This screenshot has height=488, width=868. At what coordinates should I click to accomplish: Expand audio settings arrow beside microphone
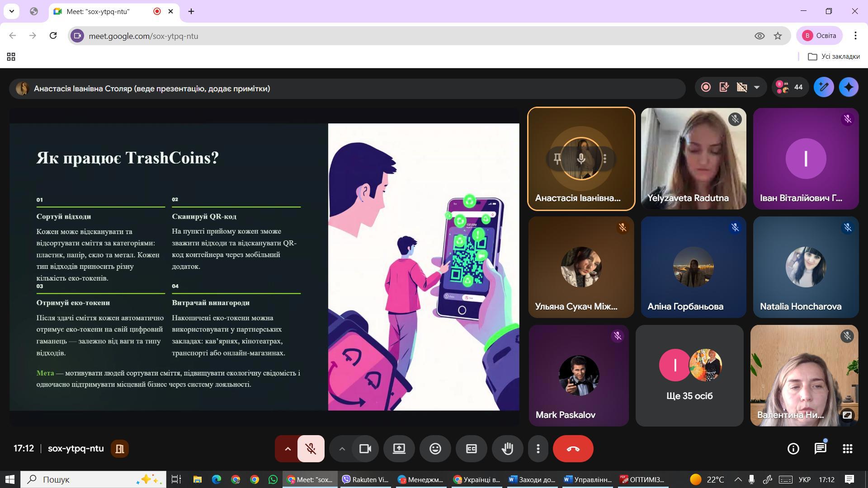click(288, 449)
